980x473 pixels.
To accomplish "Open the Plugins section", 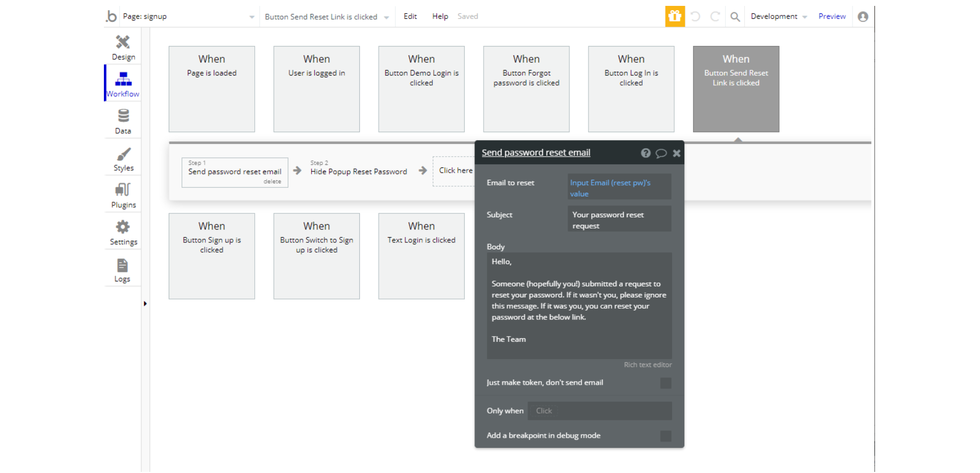I will [123, 195].
